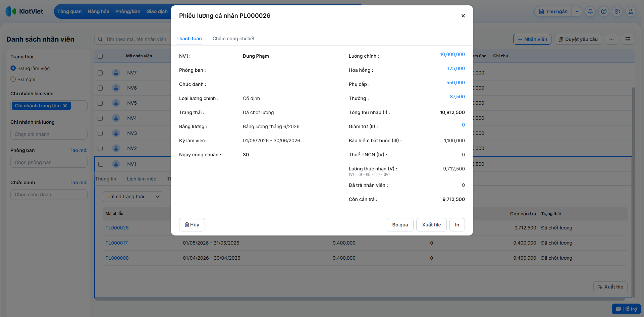Click the NV3 employee avatar icon

116,133
